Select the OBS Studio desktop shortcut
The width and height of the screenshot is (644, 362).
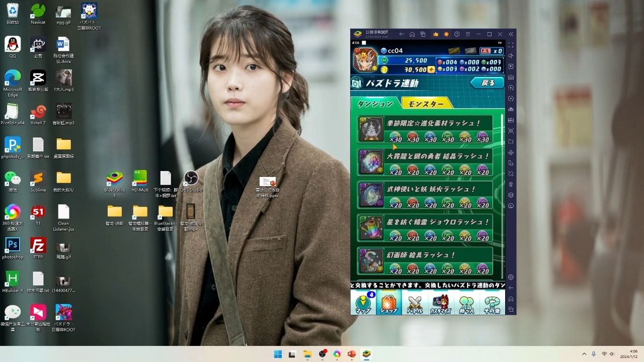point(191,182)
